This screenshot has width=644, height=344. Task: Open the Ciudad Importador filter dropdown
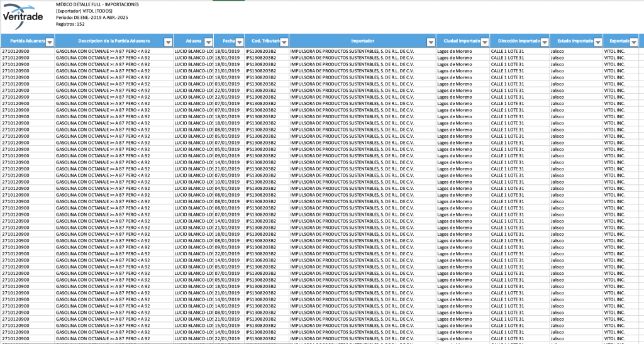pos(485,42)
